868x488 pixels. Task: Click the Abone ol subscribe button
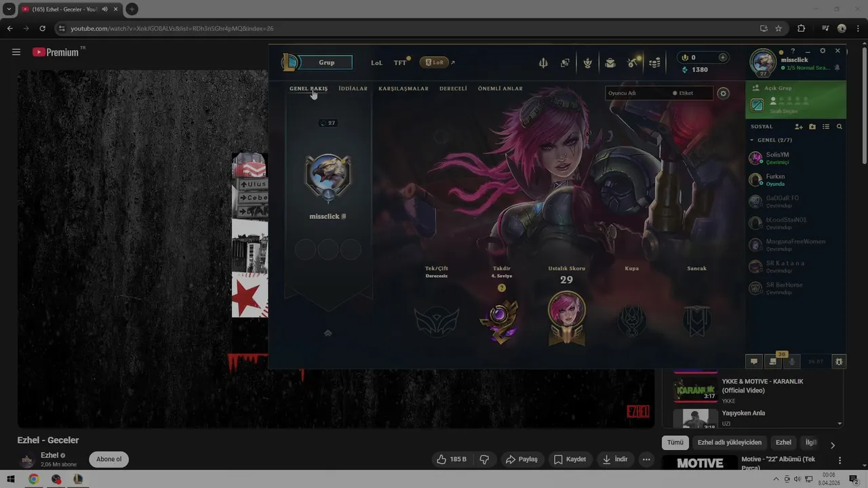click(108, 459)
